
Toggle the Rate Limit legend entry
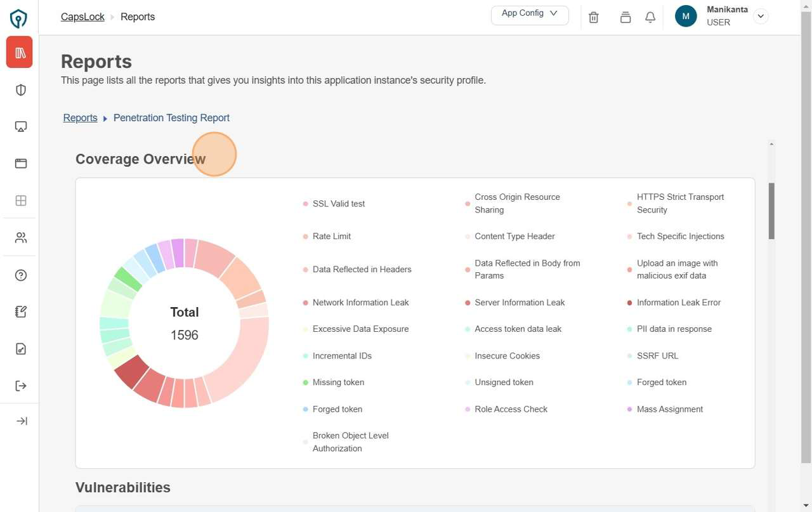[x=331, y=236]
